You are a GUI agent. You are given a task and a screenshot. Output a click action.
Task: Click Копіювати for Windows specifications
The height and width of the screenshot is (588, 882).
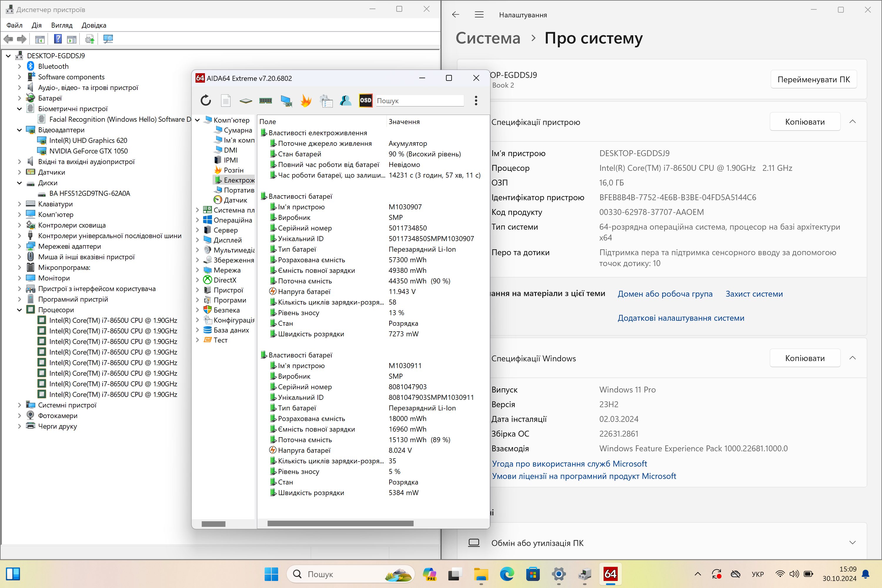click(805, 358)
